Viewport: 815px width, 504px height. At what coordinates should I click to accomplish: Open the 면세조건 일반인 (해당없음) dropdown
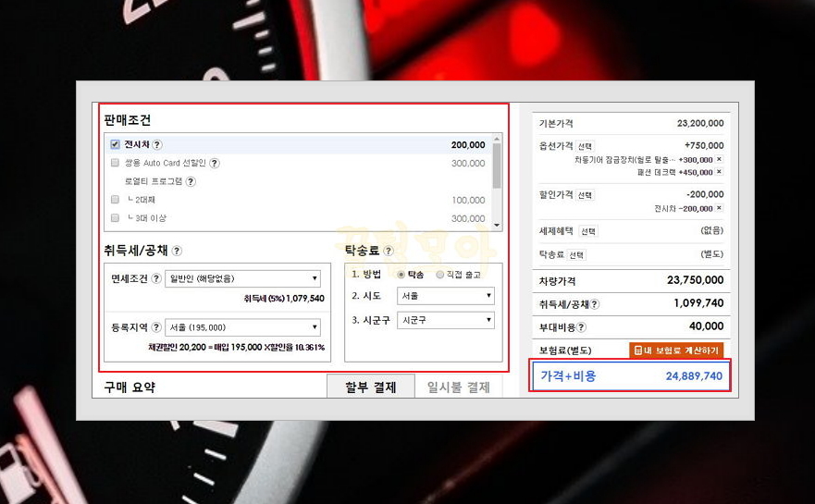pos(242,278)
